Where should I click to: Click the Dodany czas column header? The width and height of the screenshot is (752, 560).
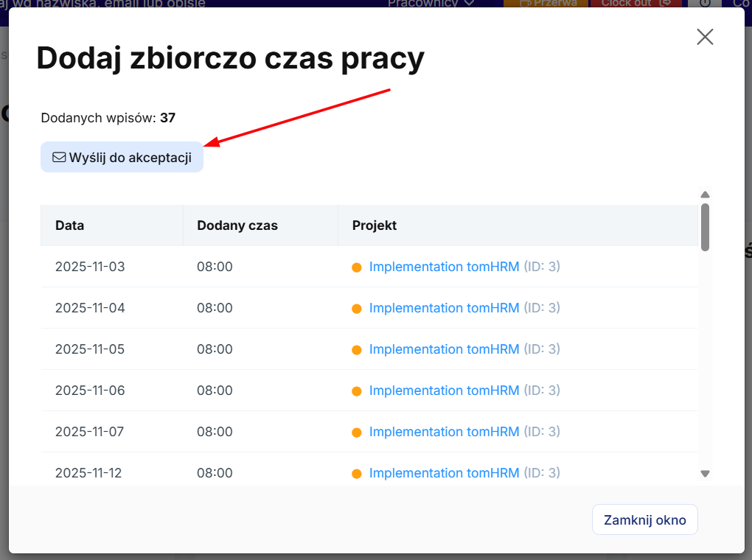(237, 225)
